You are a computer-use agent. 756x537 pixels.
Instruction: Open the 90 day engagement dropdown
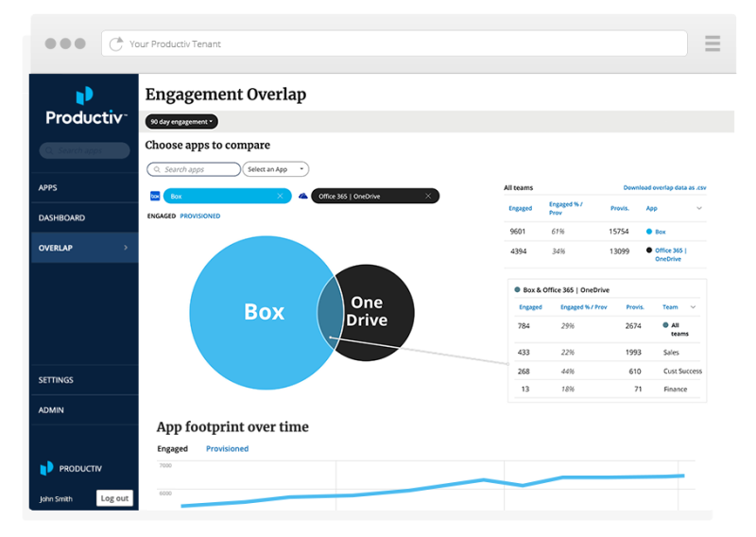click(181, 121)
